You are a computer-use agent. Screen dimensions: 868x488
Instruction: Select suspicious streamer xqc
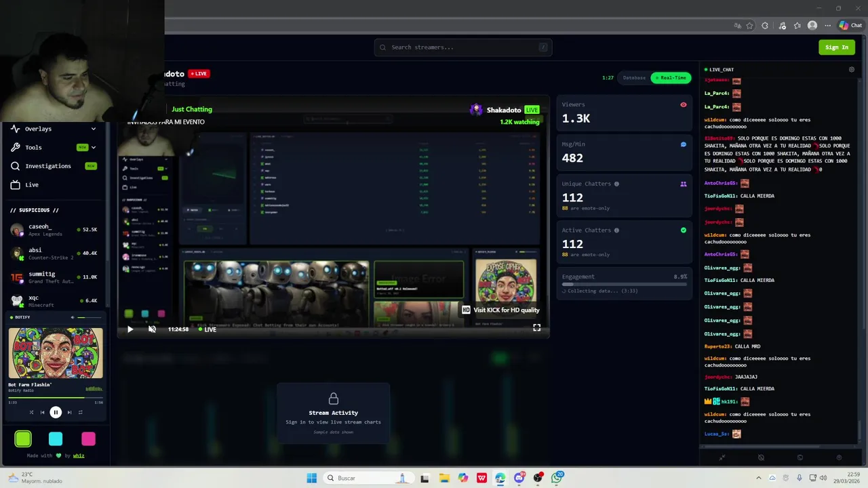(54, 301)
